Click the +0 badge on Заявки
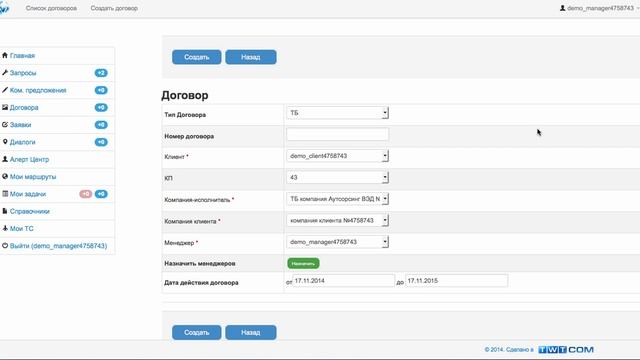The height and width of the screenshot is (360, 640). click(x=101, y=124)
